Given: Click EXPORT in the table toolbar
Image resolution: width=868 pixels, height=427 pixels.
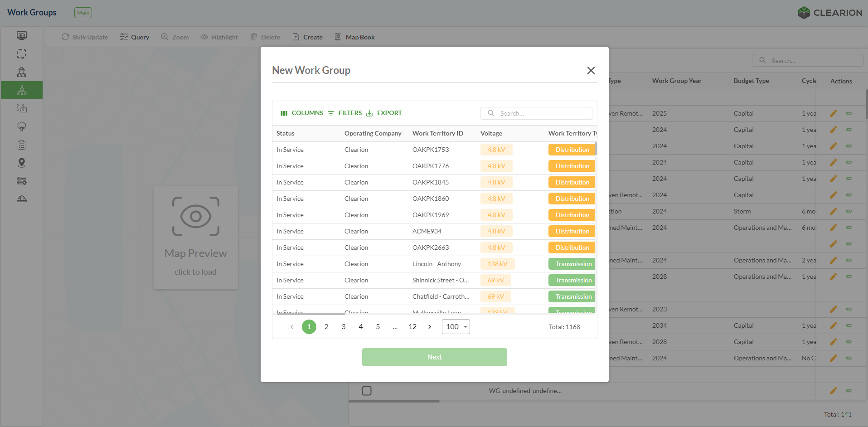Looking at the screenshot, I should coord(384,113).
